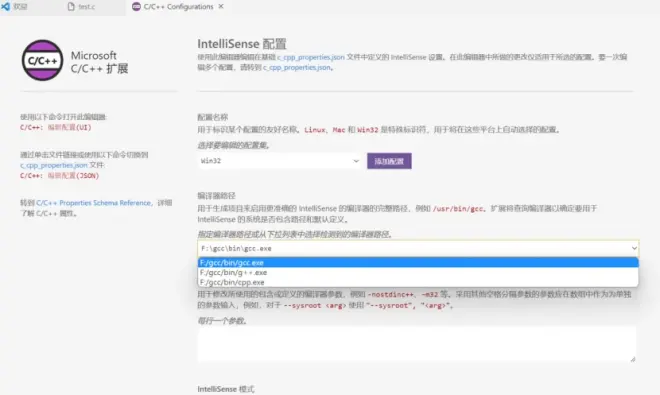
Task: Click the purple add configuration button
Action: tap(389, 161)
